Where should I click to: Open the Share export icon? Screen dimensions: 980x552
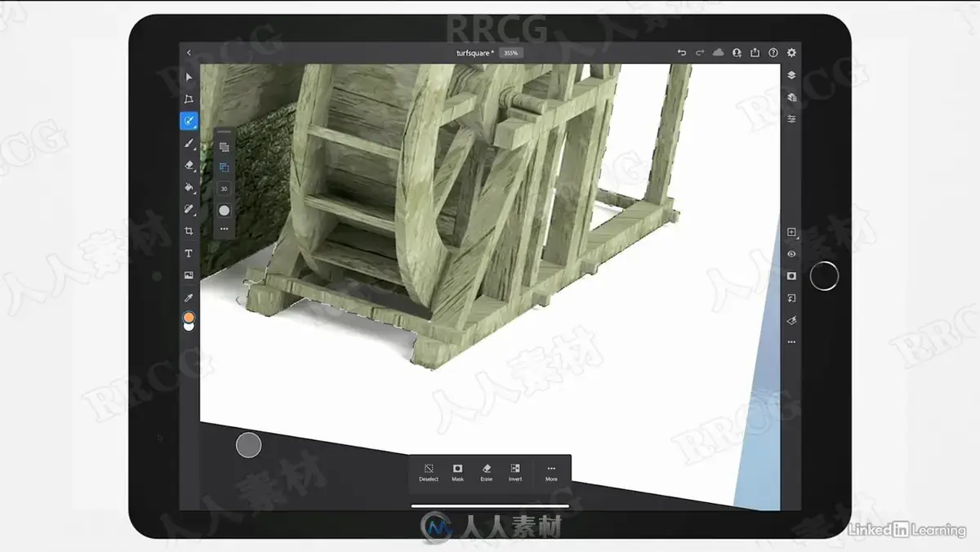(755, 52)
